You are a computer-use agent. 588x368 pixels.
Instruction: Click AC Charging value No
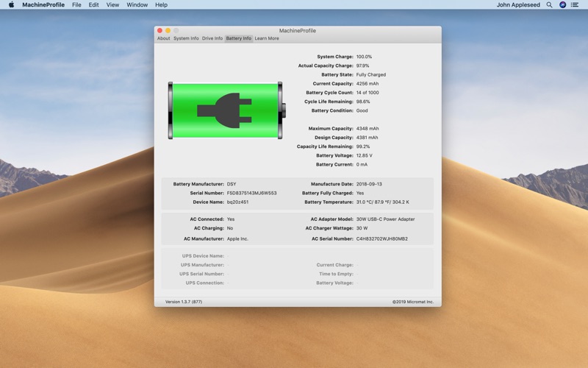pyautogui.click(x=230, y=228)
